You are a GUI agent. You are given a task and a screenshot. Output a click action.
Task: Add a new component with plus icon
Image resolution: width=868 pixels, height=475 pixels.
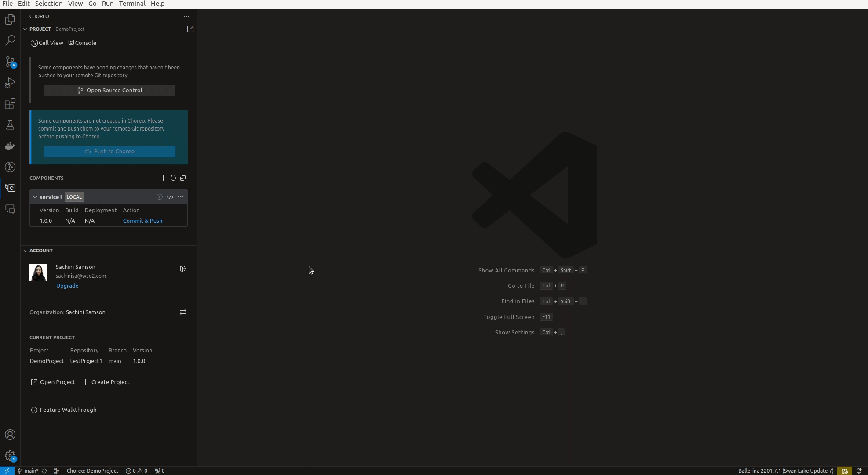coord(163,178)
